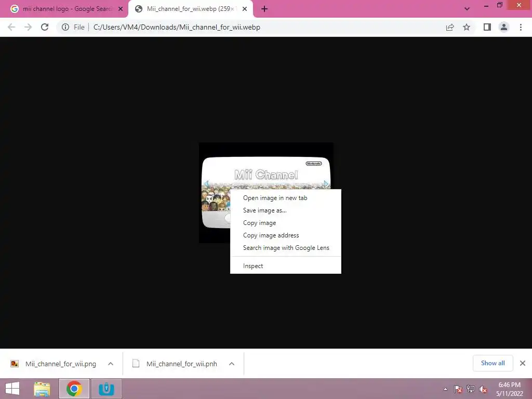Click the blank file icon for .pnh download
The width and height of the screenshot is (532, 399).
click(x=136, y=364)
